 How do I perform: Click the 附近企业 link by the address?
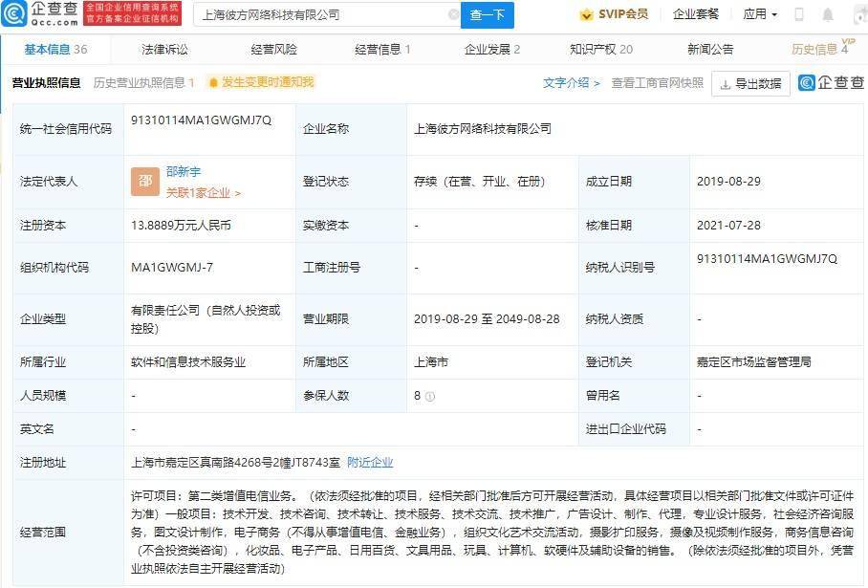[x=370, y=463]
